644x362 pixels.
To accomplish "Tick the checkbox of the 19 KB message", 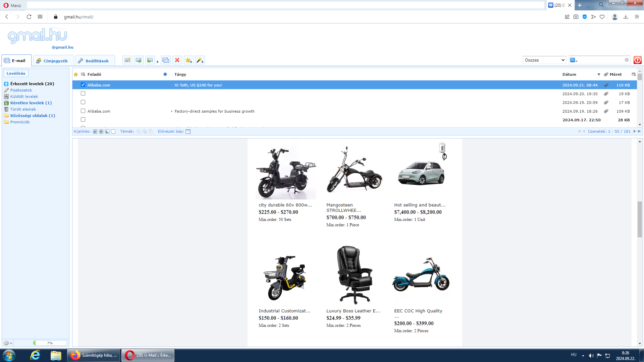I will tap(83, 94).
